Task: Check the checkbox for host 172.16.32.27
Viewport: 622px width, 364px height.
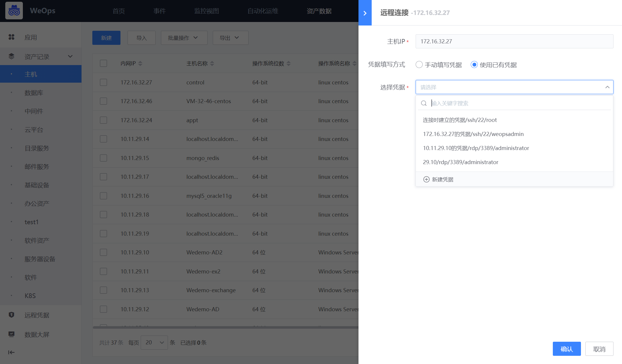Action: pos(103,82)
